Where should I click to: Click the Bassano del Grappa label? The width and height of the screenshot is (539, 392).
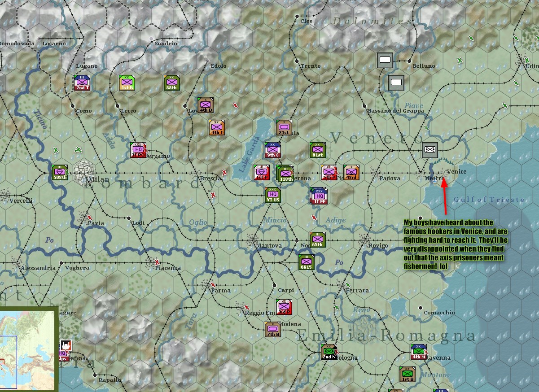(396, 111)
